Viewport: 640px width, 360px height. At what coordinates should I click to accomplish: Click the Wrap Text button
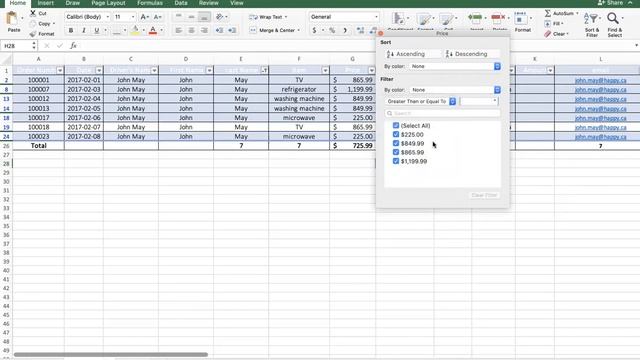click(x=268, y=17)
